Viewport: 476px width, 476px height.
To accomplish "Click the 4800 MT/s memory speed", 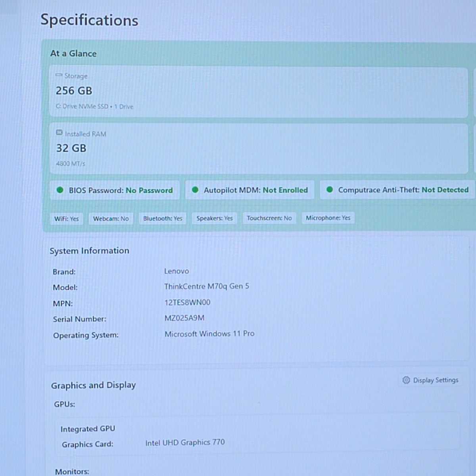I will [71, 163].
